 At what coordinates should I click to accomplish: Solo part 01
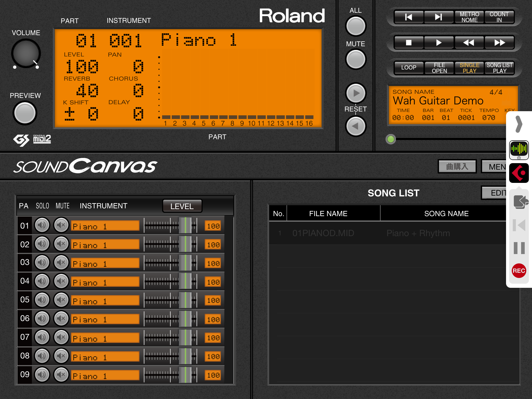pos(42,225)
